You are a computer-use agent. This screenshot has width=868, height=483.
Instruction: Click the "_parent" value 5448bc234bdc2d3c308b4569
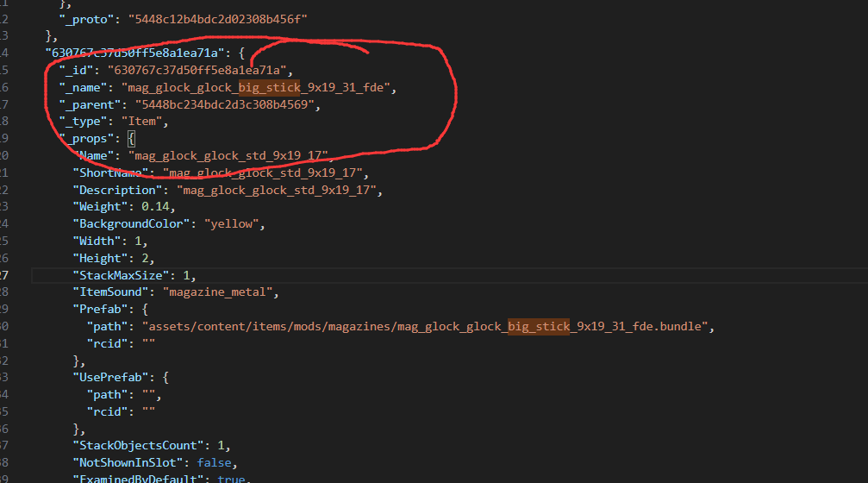tap(227, 104)
